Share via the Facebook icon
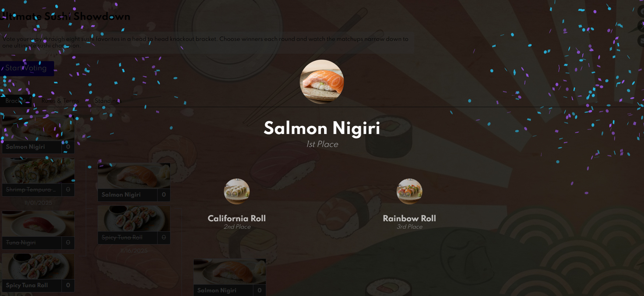 pos(641,11)
